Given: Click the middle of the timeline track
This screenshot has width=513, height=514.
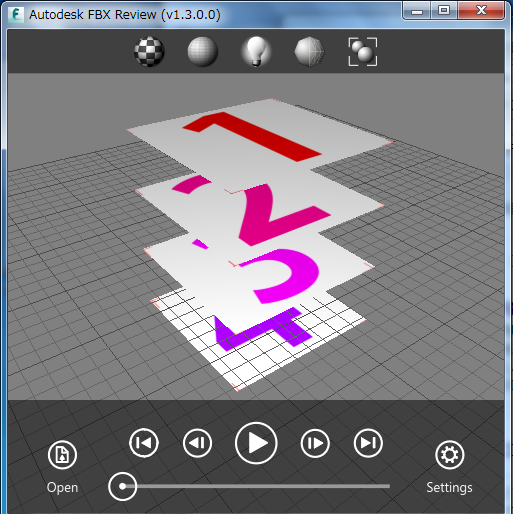Looking at the screenshot, I should coord(256,486).
